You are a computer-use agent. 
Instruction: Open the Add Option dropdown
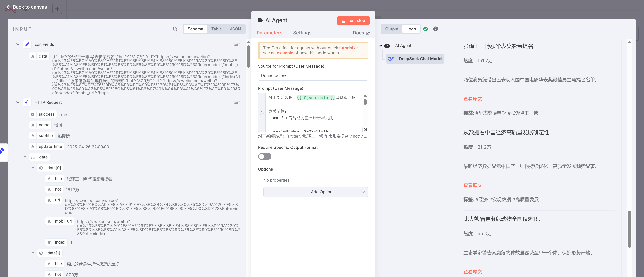point(315,192)
